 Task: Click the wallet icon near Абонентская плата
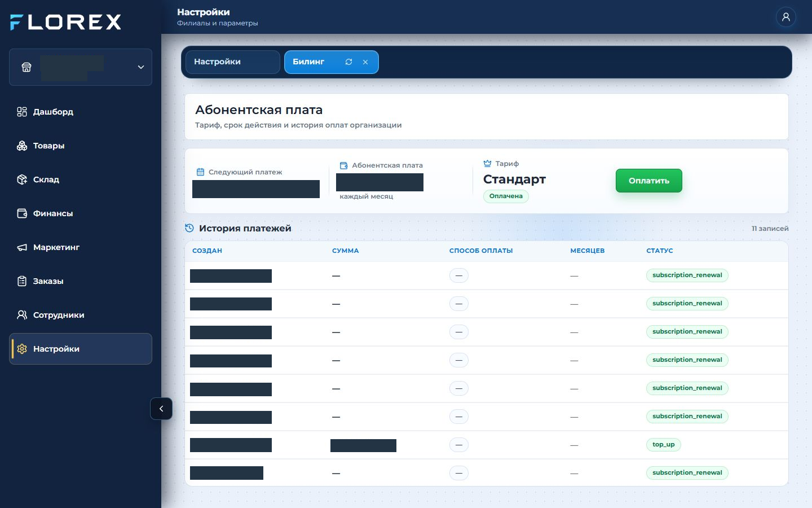[x=343, y=165]
